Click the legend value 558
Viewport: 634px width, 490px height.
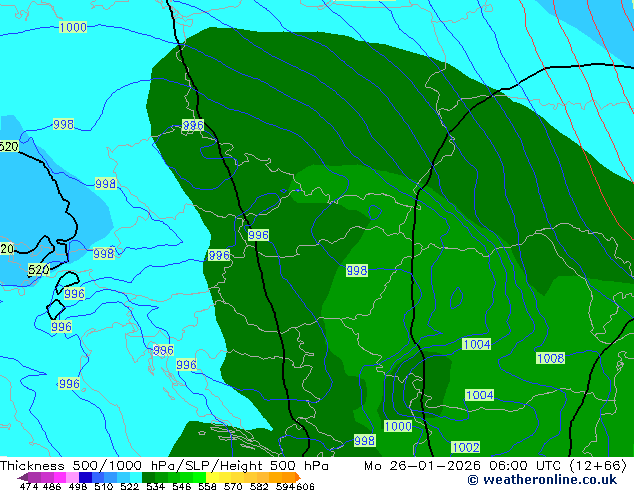click(x=207, y=486)
